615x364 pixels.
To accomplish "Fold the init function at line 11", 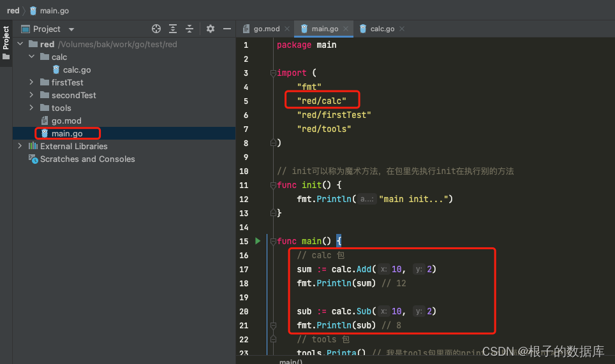I will [x=273, y=185].
